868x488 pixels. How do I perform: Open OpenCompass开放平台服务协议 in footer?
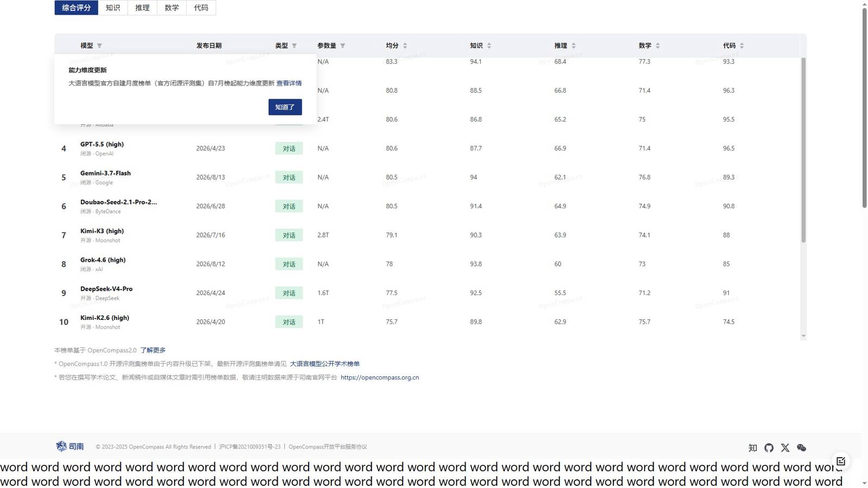pos(328,447)
